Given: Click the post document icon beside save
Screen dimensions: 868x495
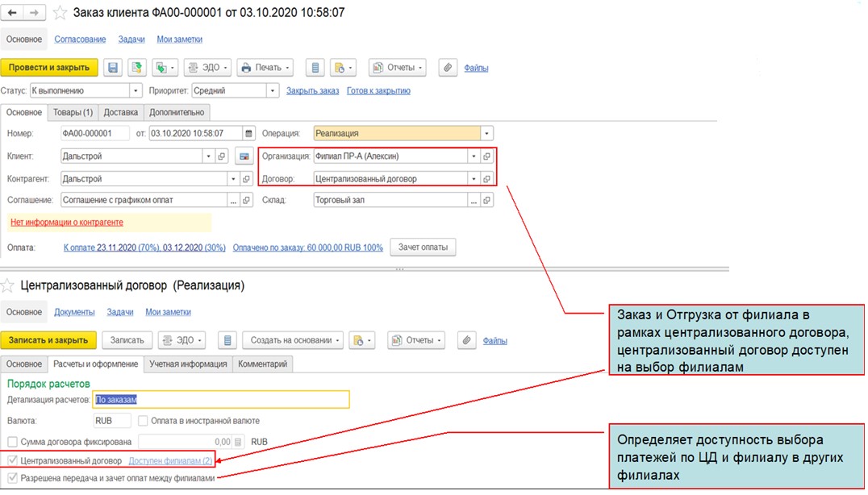Looking at the screenshot, I should click(x=137, y=68).
